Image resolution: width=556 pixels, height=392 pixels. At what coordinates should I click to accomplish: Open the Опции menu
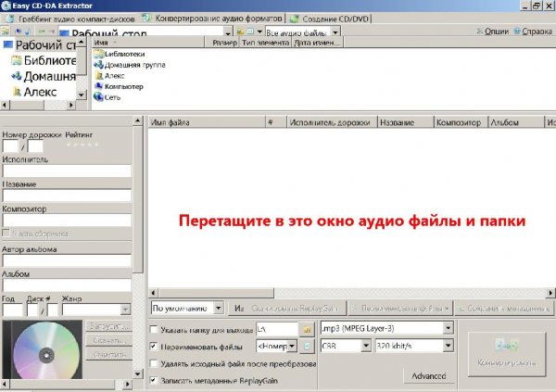493,32
